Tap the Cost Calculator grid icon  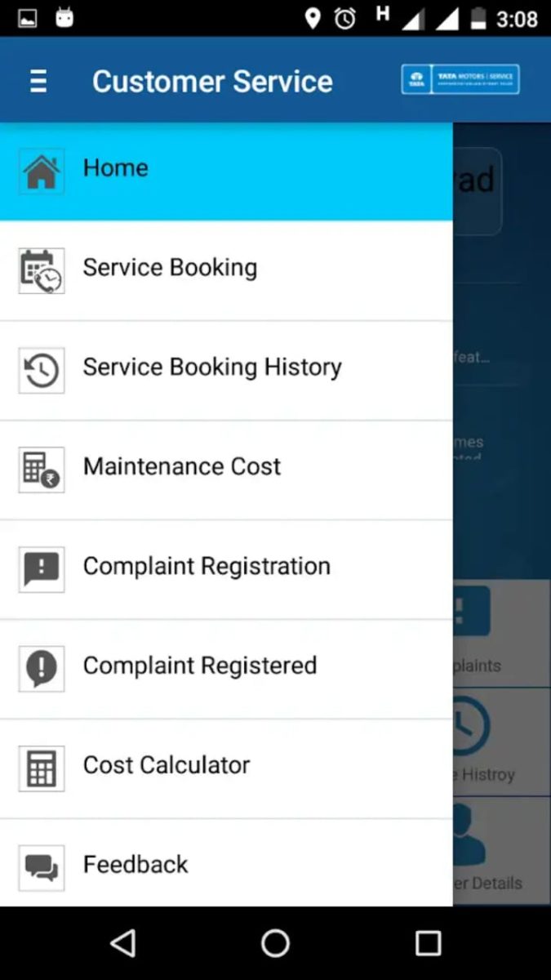click(42, 768)
